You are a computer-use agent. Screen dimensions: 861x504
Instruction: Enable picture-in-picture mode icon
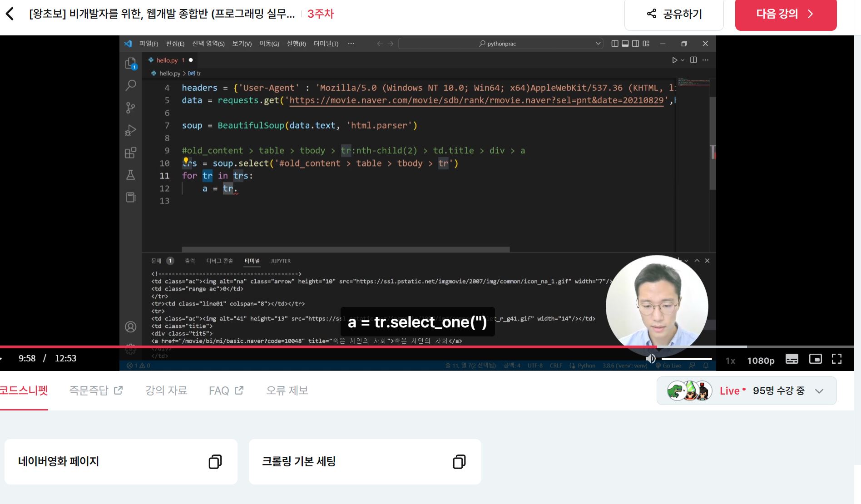[815, 359]
